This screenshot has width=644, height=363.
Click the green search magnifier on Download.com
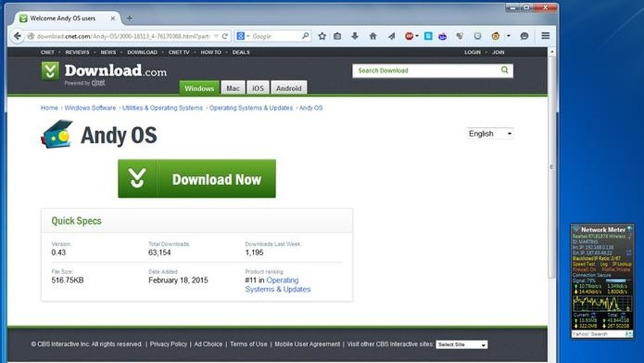pos(504,70)
